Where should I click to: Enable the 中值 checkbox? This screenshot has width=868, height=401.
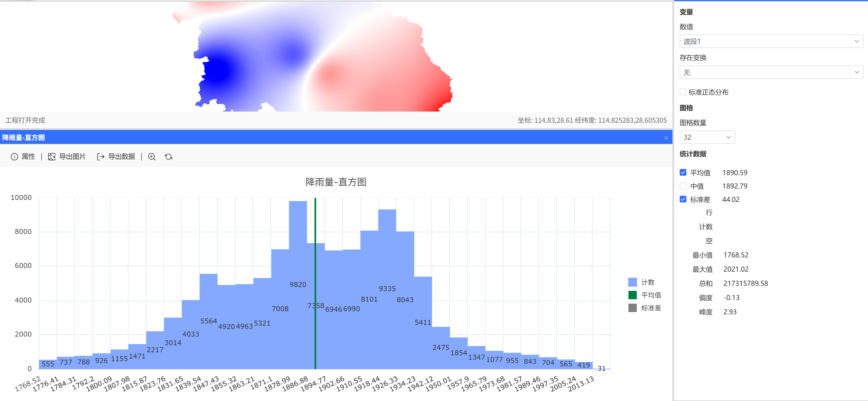click(683, 186)
